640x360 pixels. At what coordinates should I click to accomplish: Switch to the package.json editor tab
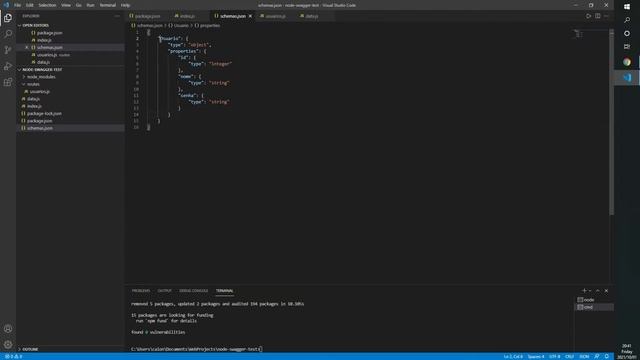[148, 16]
